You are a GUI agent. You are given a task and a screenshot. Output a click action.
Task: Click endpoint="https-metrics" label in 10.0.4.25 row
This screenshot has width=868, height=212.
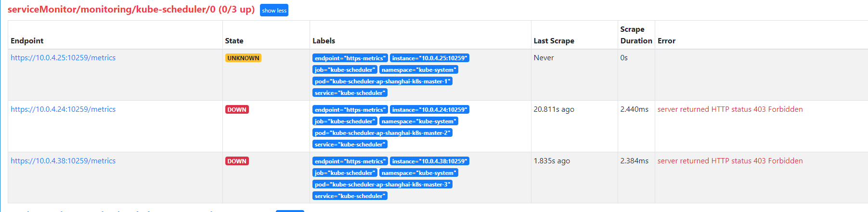(x=350, y=58)
